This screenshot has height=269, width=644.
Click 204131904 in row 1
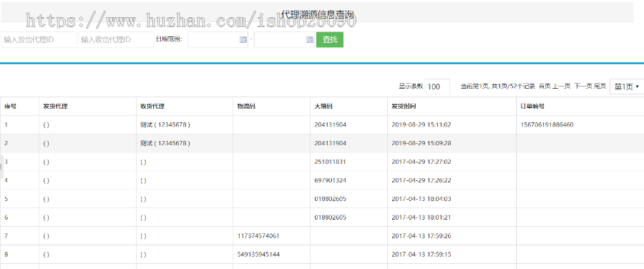point(330,125)
